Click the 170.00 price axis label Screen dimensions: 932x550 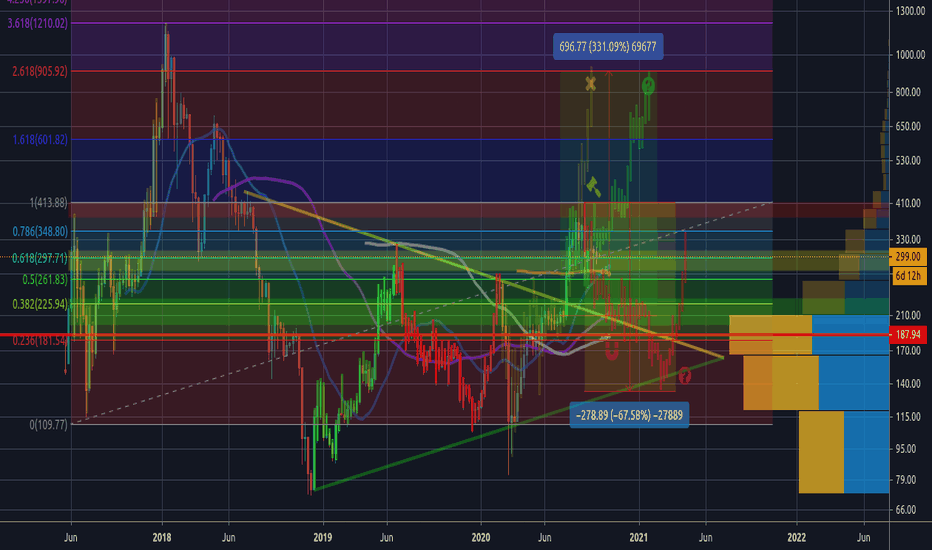click(x=907, y=351)
